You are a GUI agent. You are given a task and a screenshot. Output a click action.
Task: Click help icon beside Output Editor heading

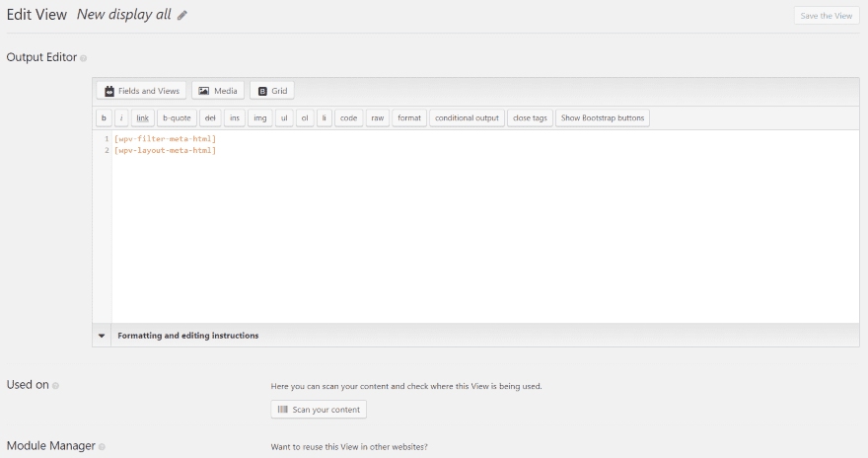coord(84,58)
